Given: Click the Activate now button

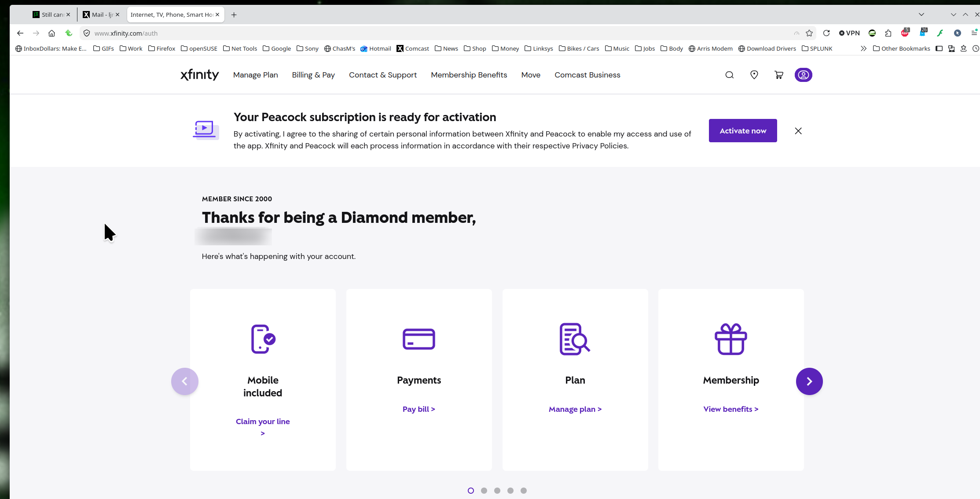Looking at the screenshot, I should 742,131.
